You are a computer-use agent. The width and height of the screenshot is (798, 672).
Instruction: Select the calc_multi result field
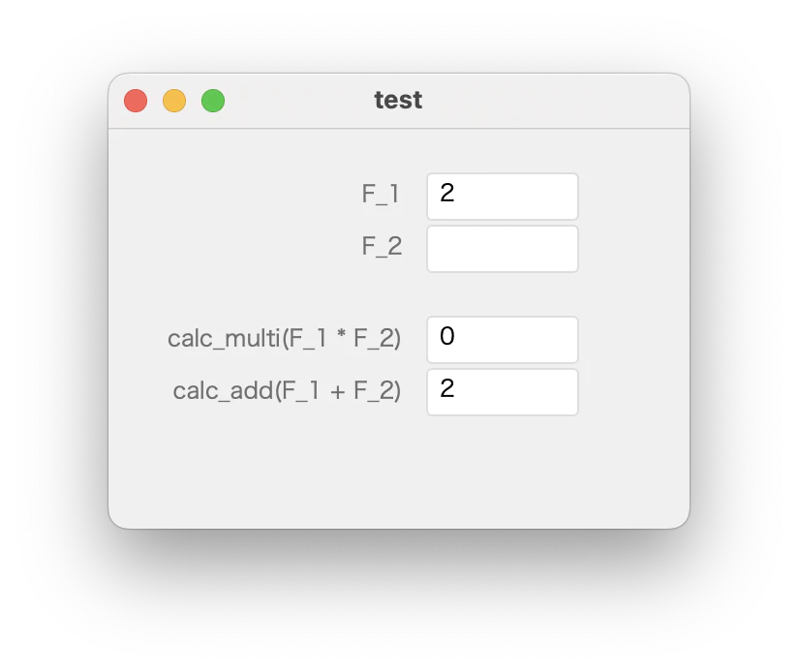pos(503,340)
